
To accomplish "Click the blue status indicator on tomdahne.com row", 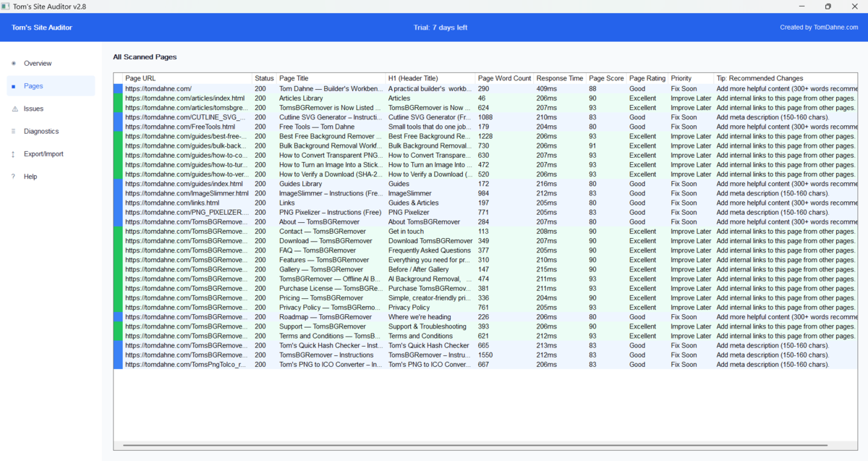I will [x=117, y=88].
